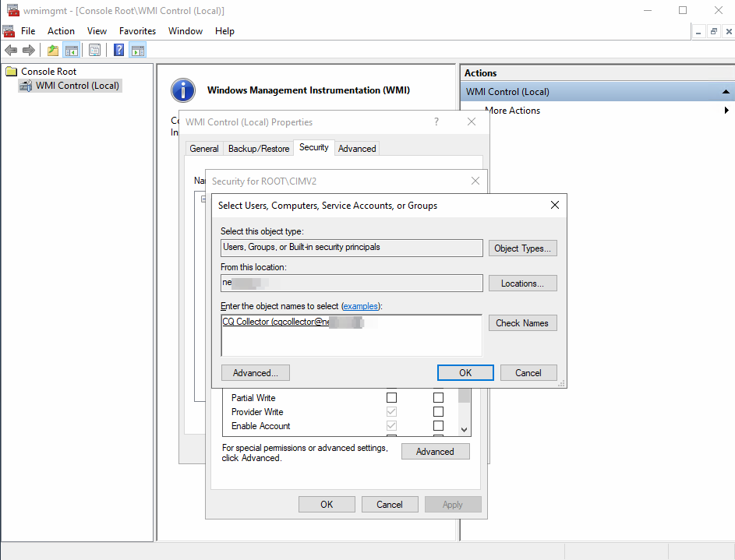Expand the More Actions submenu arrow
The image size is (735, 560).
click(726, 111)
